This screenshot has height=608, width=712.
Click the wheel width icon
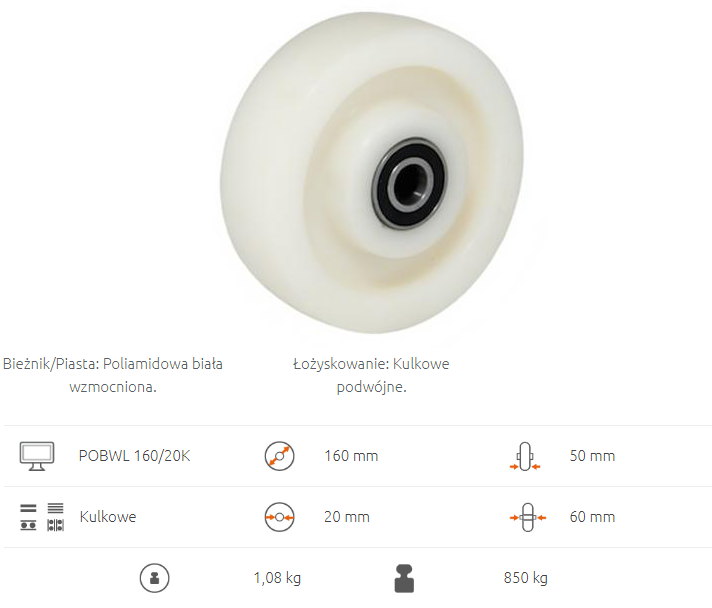click(525, 456)
